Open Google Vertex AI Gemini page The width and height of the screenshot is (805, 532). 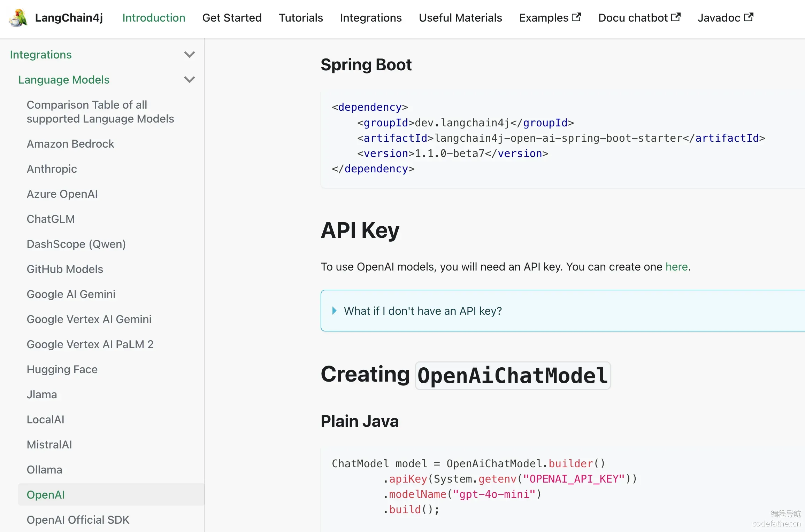[x=89, y=319]
